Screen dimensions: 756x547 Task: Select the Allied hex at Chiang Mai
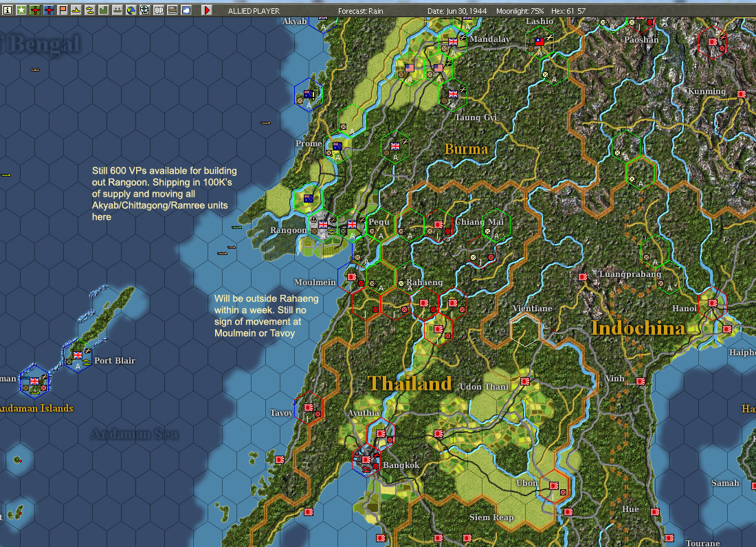pyautogui.click(x=496, y=225)
